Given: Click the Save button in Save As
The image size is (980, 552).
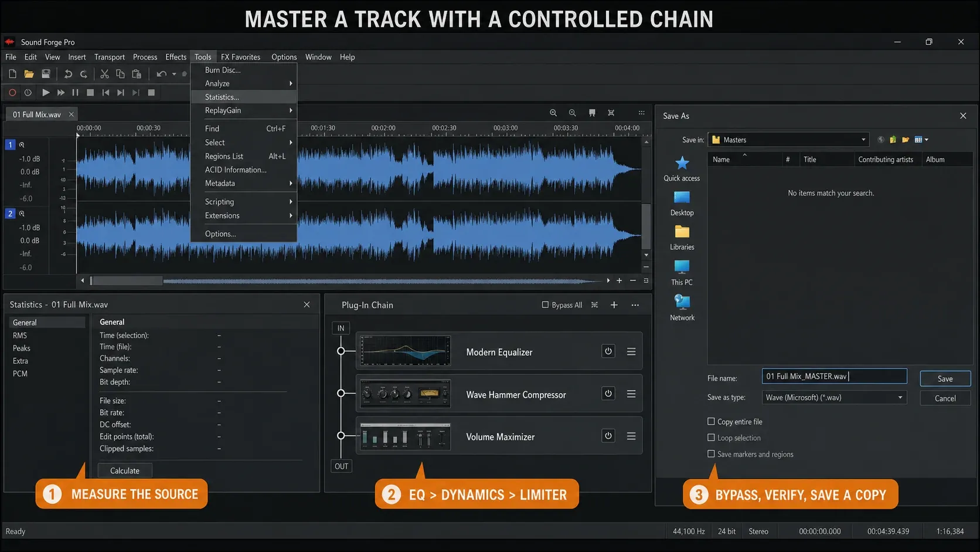Looking at the screenshot, I should click(x=945, y=378).
